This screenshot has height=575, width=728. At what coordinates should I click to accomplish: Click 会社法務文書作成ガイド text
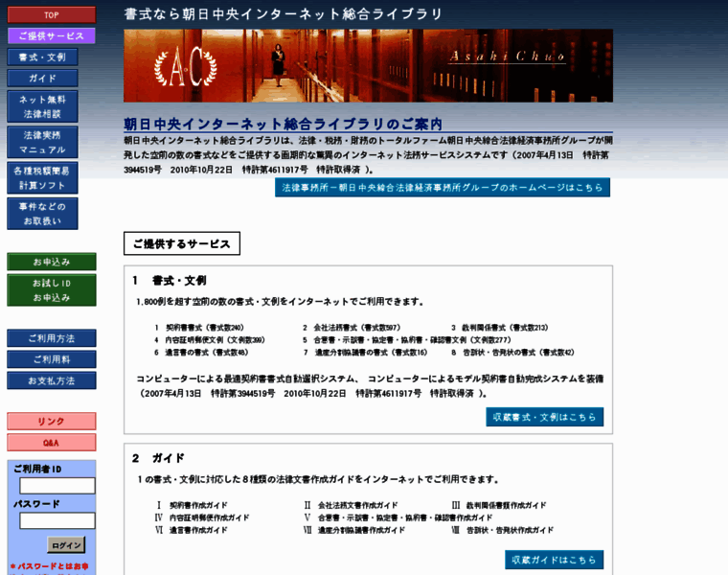click(358, 505)
